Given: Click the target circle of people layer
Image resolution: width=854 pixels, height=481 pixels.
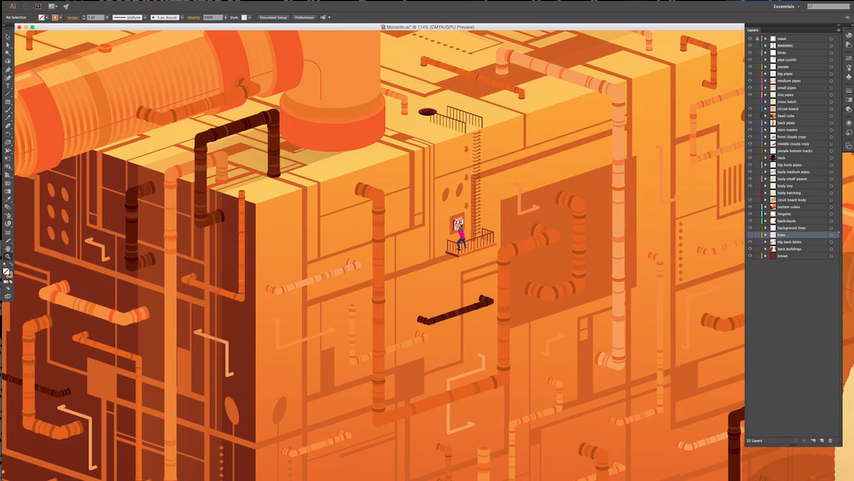Looking at the screenshot, I should pos(831,66).
